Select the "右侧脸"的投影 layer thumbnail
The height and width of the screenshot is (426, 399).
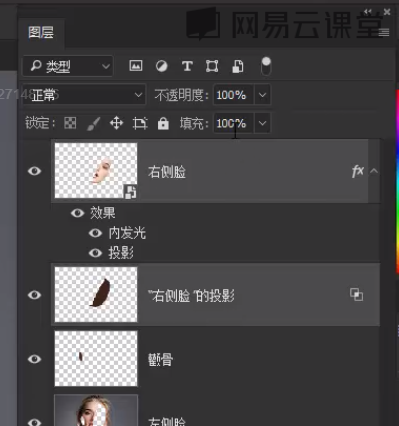pos(96,294)
